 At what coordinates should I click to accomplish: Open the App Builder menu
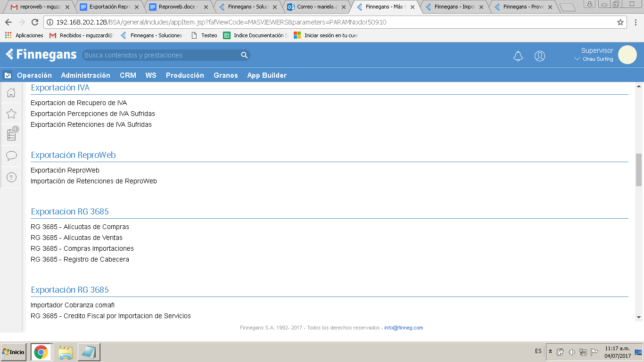[267, 75]
